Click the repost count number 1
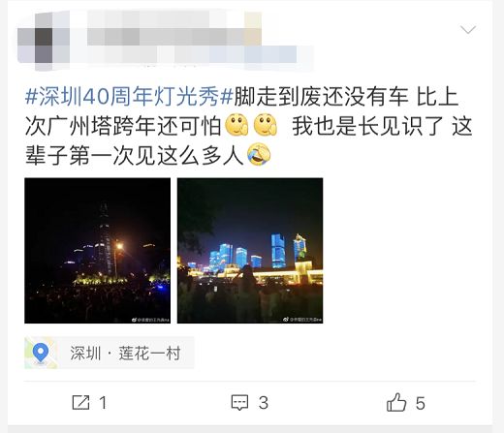Image resolution: width=504 pixels, height=433 pixels. 103,403
